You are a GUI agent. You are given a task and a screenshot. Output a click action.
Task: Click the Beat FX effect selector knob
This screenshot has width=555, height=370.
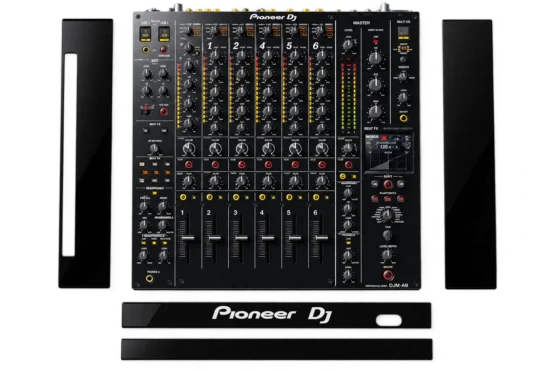point(387,214)
